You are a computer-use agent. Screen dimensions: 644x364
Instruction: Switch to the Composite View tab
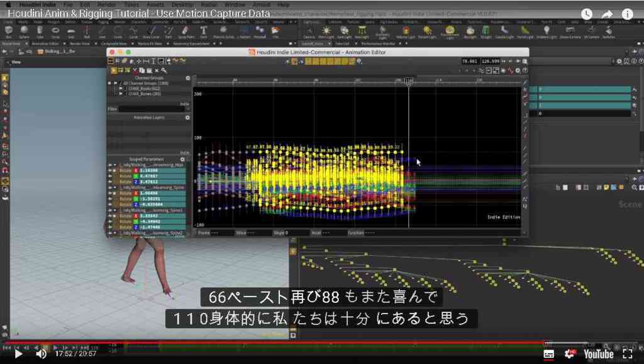[114, 43]
